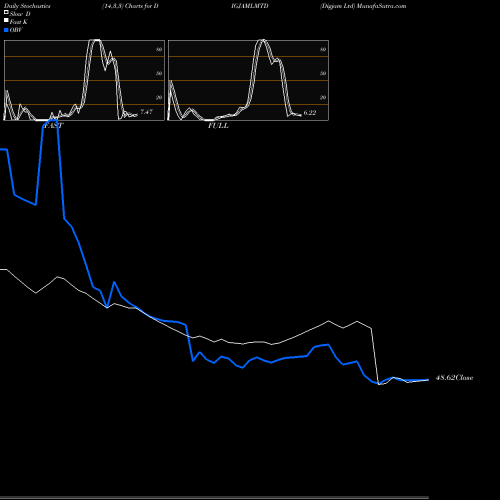Click the 80 level label in the FAST chart
Image resolution: width=500 pixels, height=500 pixels.
(x=159, y=49)
